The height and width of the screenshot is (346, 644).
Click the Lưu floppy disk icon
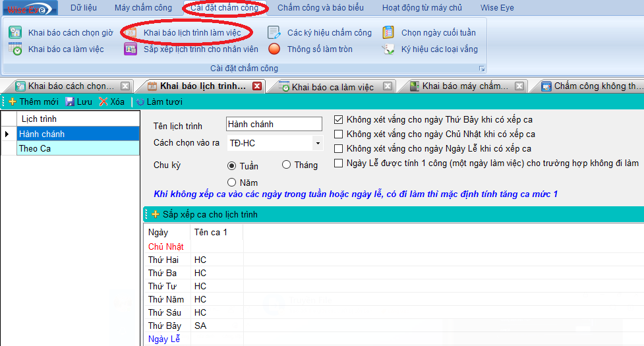click(70, 101)
